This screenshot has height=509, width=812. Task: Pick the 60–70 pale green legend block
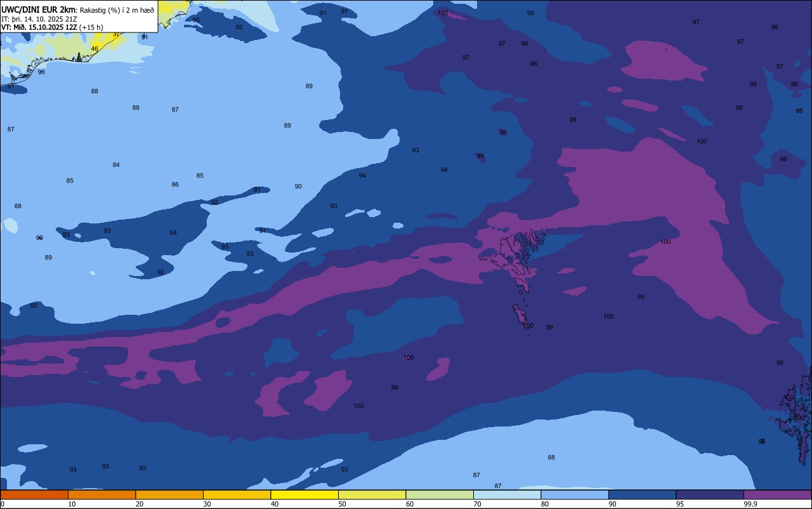(440, 494)
